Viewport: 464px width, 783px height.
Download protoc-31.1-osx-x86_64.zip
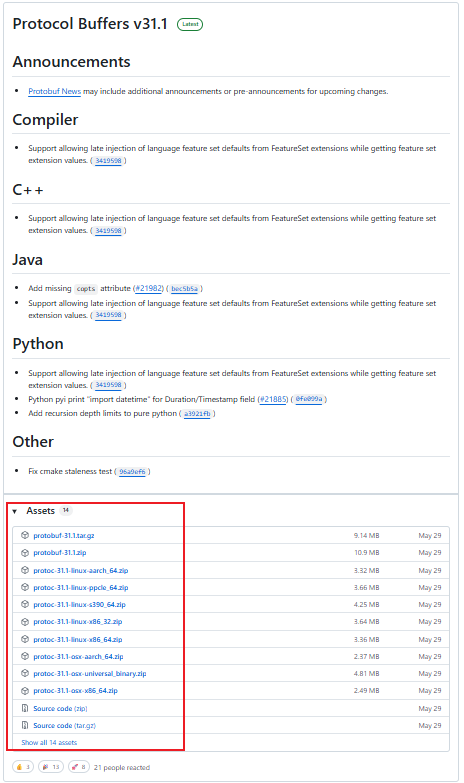pos(75,691)
